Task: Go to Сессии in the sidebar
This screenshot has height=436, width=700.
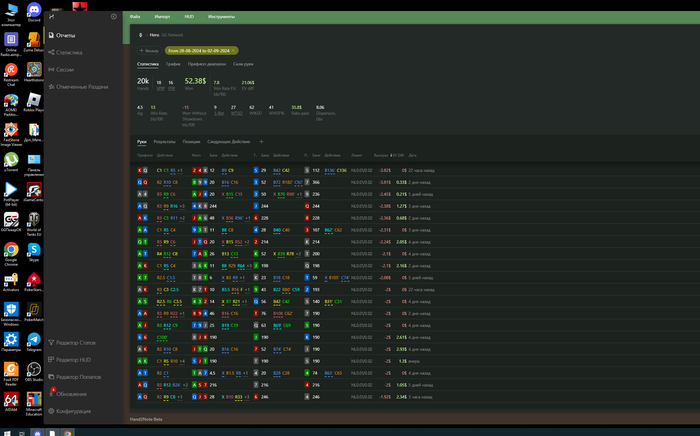Action: pyautogui.click(x=64, y=69)
